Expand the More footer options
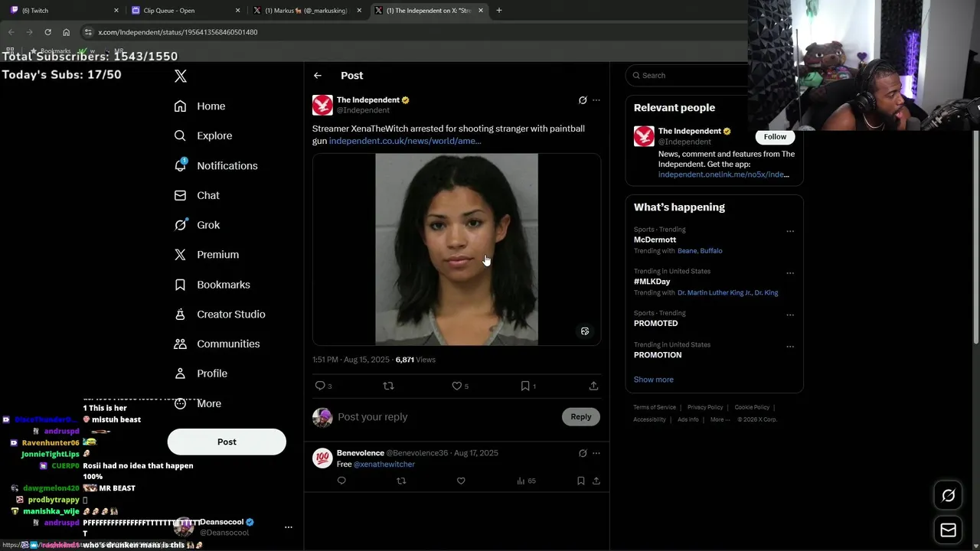This screenshot has width=980, height=551. tap(720, 419)
